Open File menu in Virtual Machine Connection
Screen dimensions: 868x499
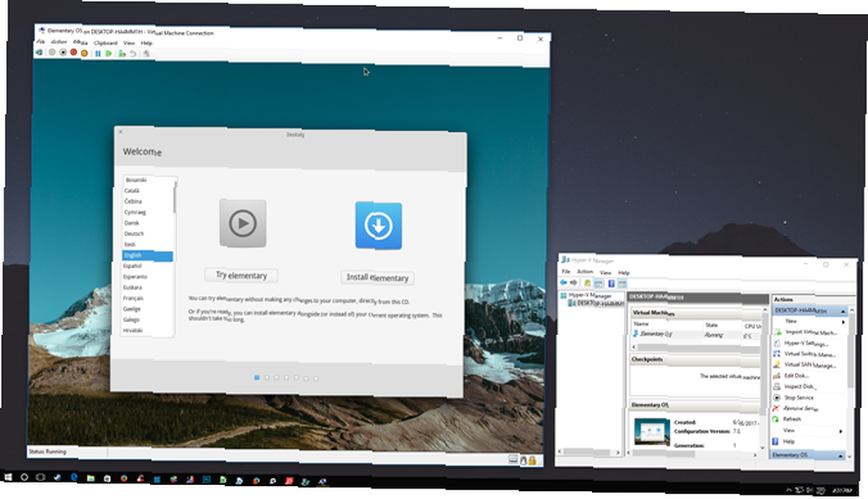coord(41,42)
